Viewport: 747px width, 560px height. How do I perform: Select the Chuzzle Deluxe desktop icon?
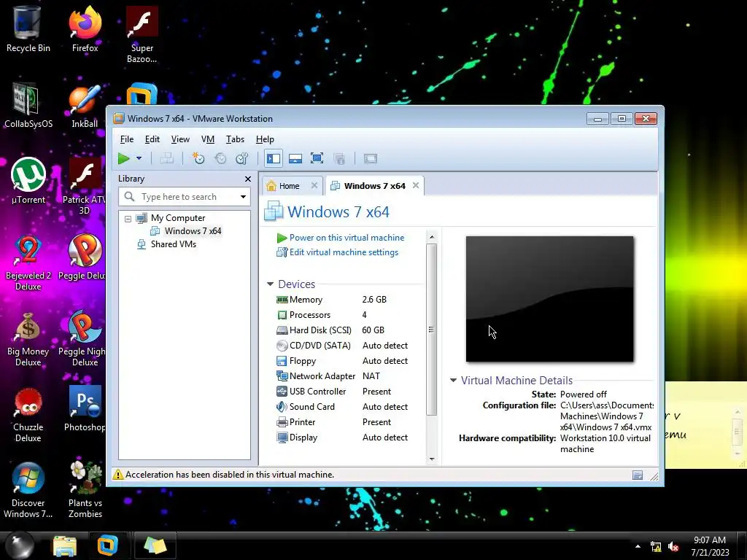tap(28, 414)
